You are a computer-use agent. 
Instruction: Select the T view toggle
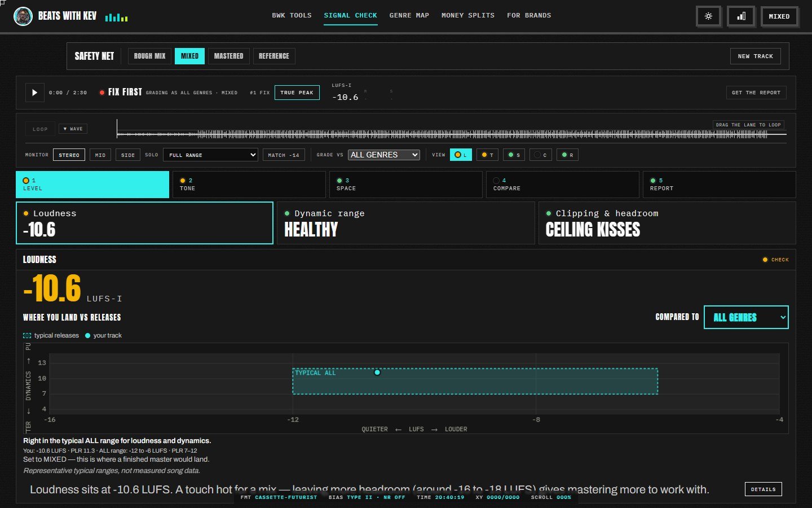(487, 155)
